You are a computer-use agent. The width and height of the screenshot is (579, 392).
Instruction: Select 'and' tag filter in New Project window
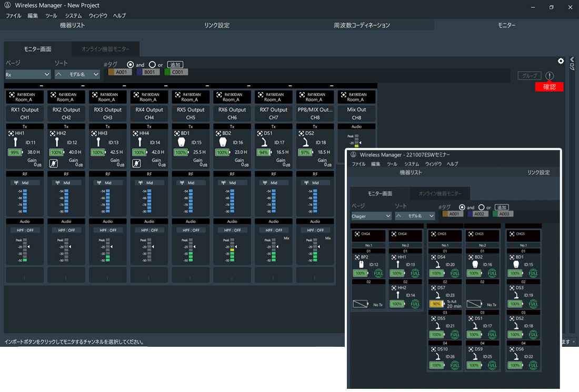131,65
